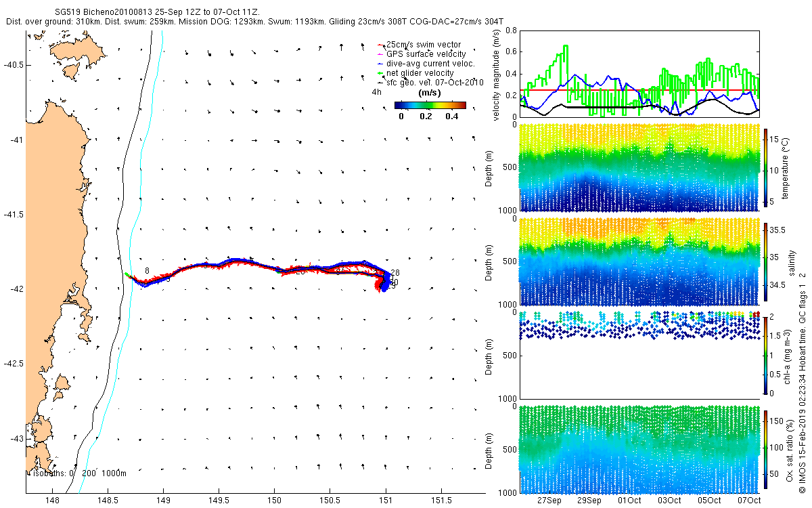Click the '151.5' longitude tick label
The image size is (812, 508).
(441, 501)
